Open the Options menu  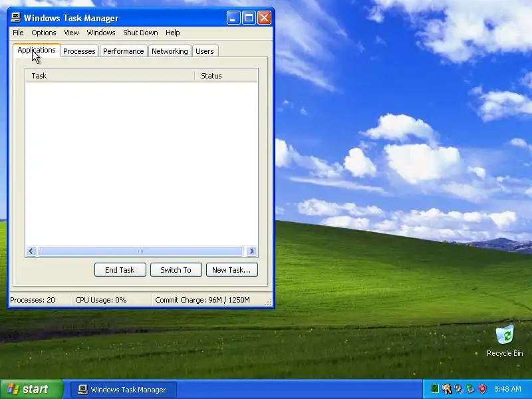click(x=44, y=33)
